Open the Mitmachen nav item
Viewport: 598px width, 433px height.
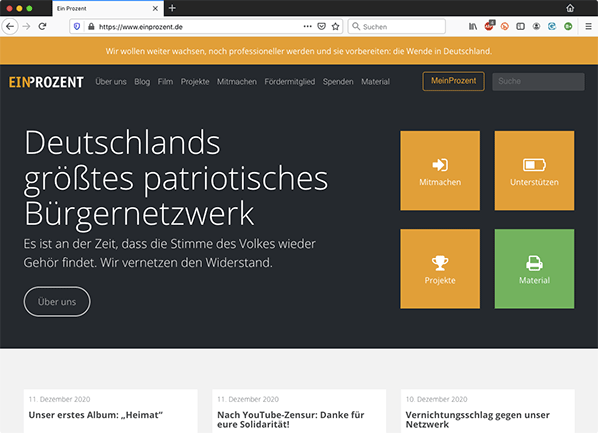[237, 82]
